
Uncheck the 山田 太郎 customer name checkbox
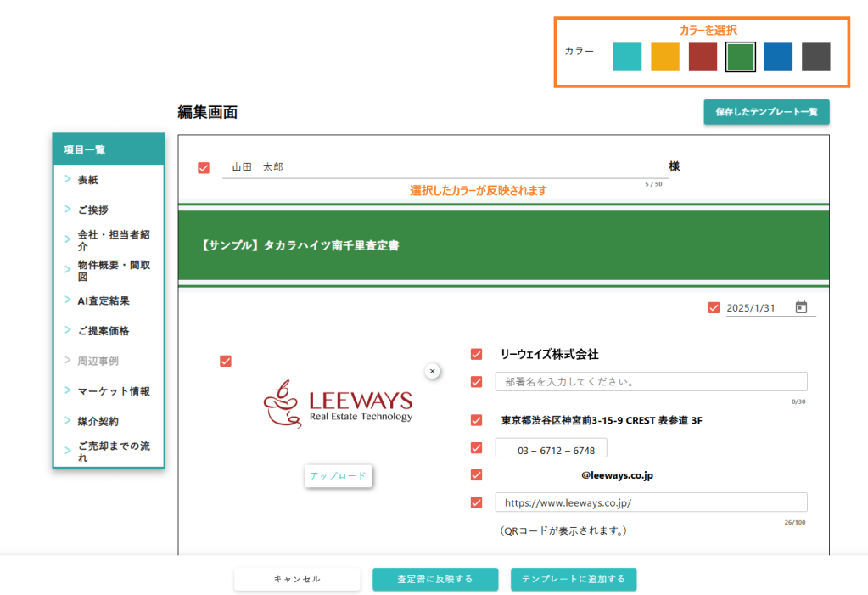click(204, 167)
